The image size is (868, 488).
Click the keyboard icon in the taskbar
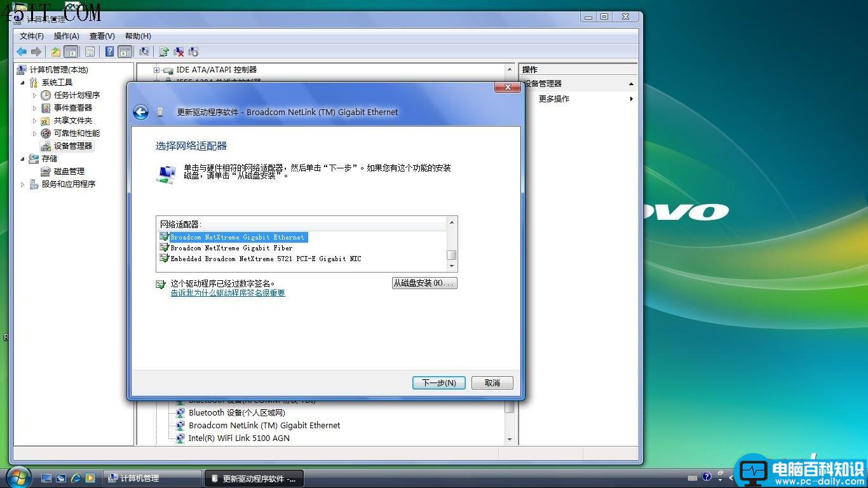pos(693,478)
